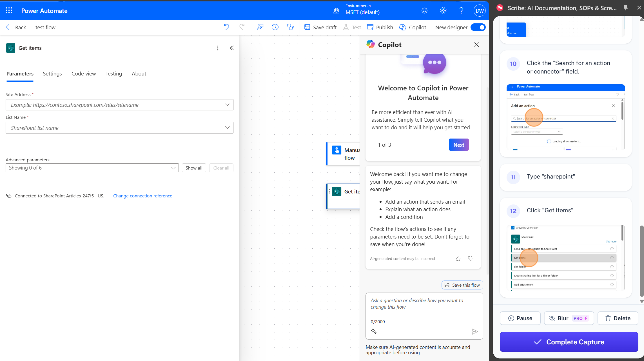The height and width of the screenshot is (361, 644).
Task: Click the thumbs down icon
Action: coord(470,259)
